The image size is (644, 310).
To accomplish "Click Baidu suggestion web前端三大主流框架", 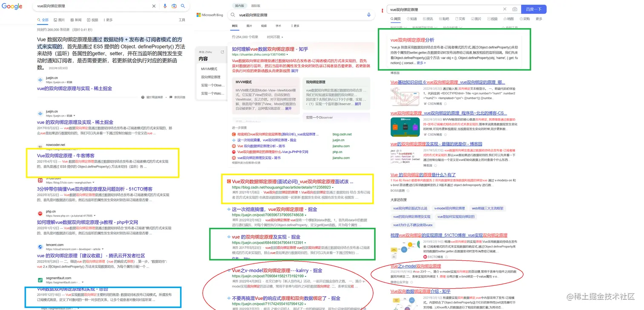I will pyautogui.click(x=487, y=208).
